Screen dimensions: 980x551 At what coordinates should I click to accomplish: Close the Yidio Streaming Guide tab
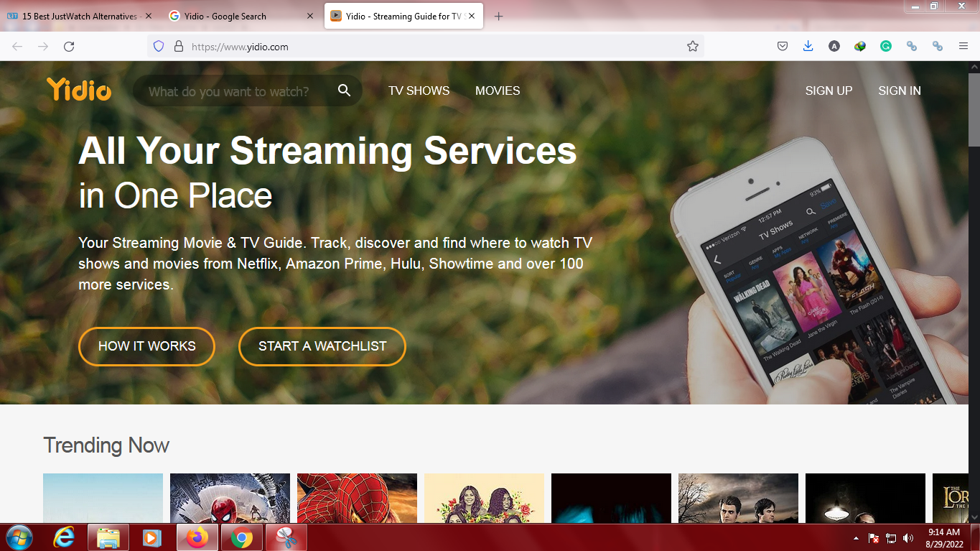472,16
